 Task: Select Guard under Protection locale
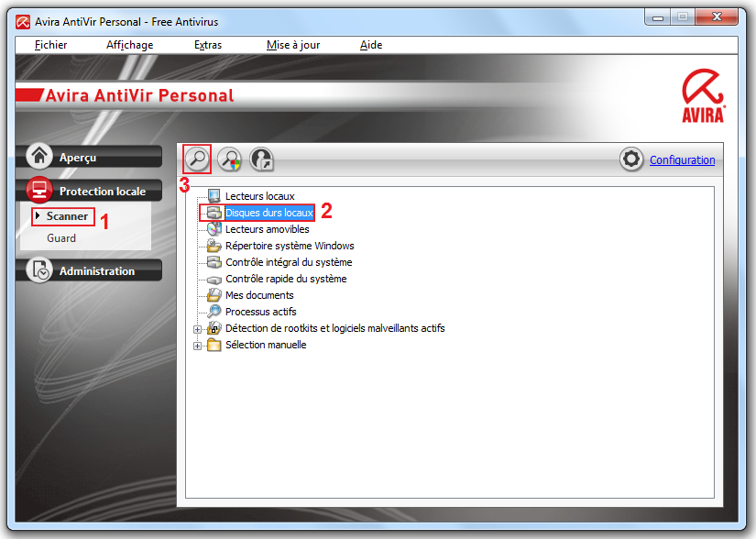[x=60, y=237]
